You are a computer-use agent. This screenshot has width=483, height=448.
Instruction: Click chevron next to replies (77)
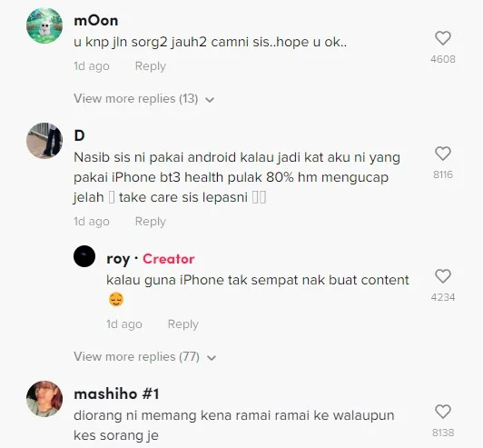tap(212, 358)
